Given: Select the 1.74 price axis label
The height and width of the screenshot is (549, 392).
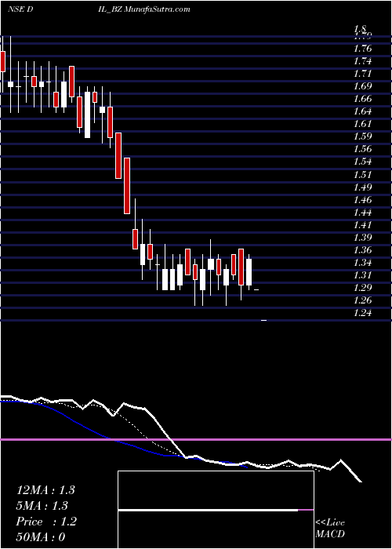Looking at the screenshot, I should coord(363,61).
